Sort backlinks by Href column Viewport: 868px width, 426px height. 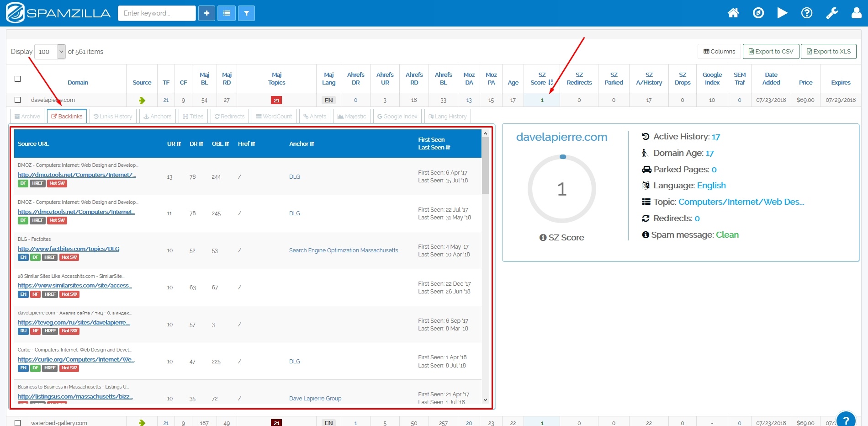point(247,144)
